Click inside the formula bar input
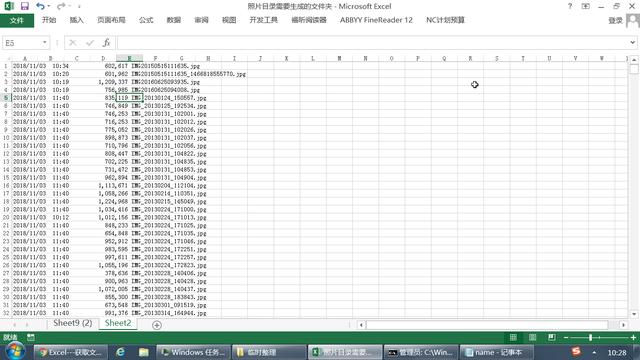This screenshot has width=640, height=360. pyautogui.click(x=372, y=42)
